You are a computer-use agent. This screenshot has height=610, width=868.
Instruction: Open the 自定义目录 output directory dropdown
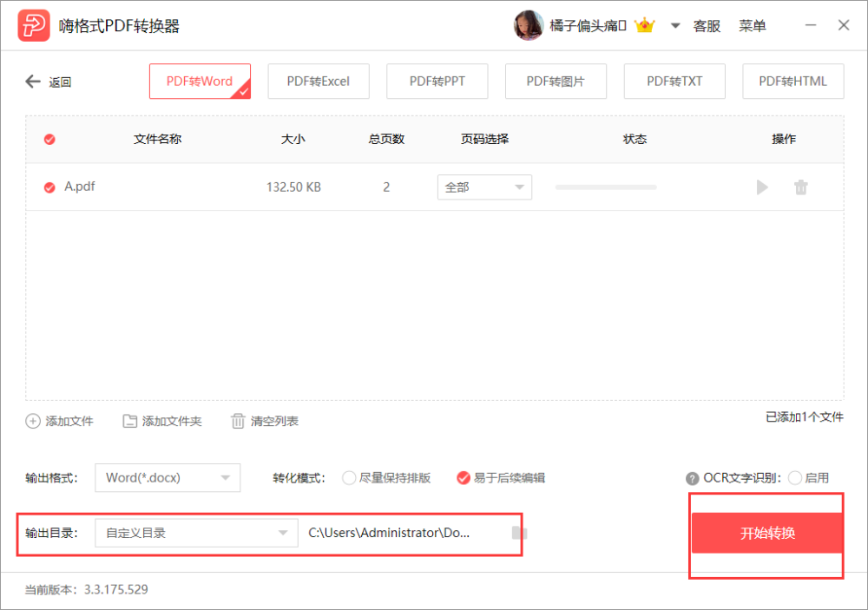196,533
